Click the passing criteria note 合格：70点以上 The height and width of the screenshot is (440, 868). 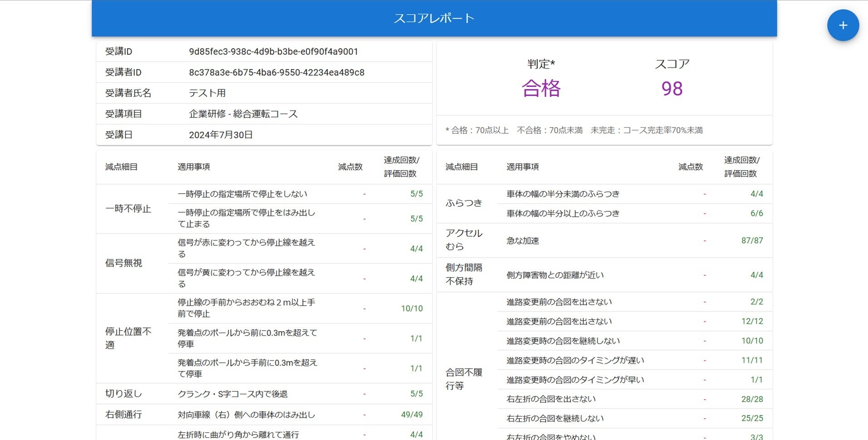(478, 130)
